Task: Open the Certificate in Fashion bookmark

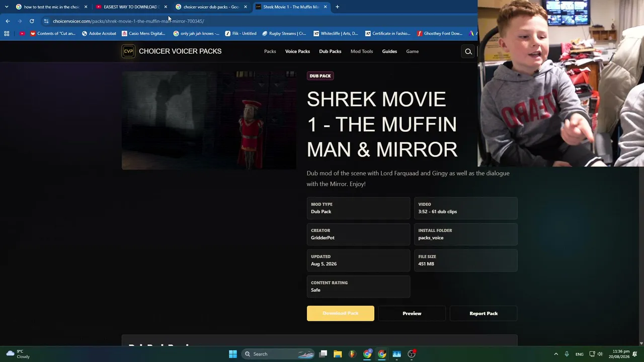Action: click(388, 34)
